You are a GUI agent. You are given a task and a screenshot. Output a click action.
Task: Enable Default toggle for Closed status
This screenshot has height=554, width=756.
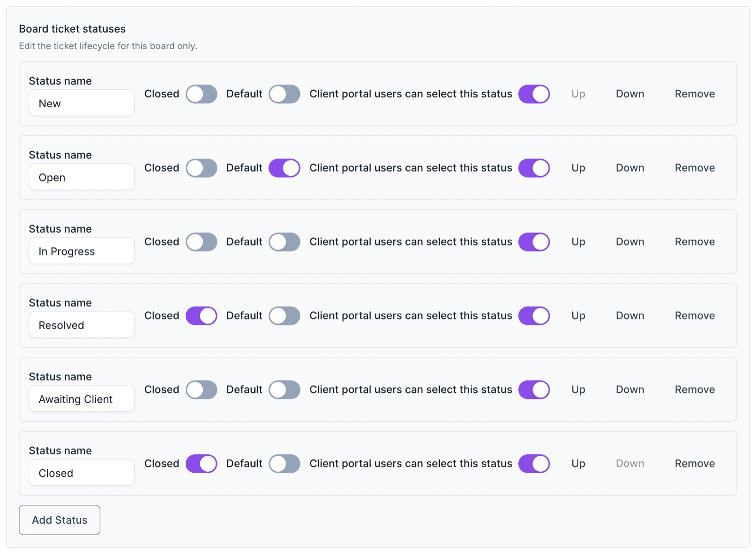[x=284, y=464]
